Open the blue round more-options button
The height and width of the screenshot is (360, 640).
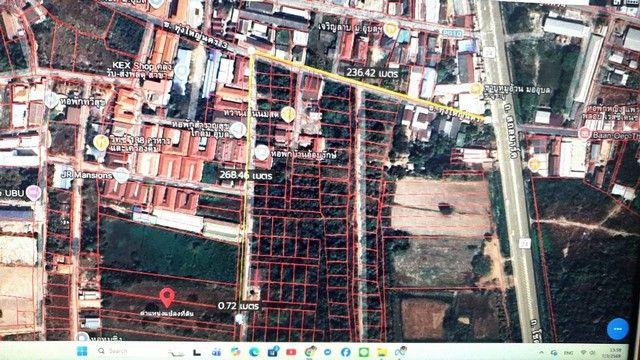(x=618, y=328)
